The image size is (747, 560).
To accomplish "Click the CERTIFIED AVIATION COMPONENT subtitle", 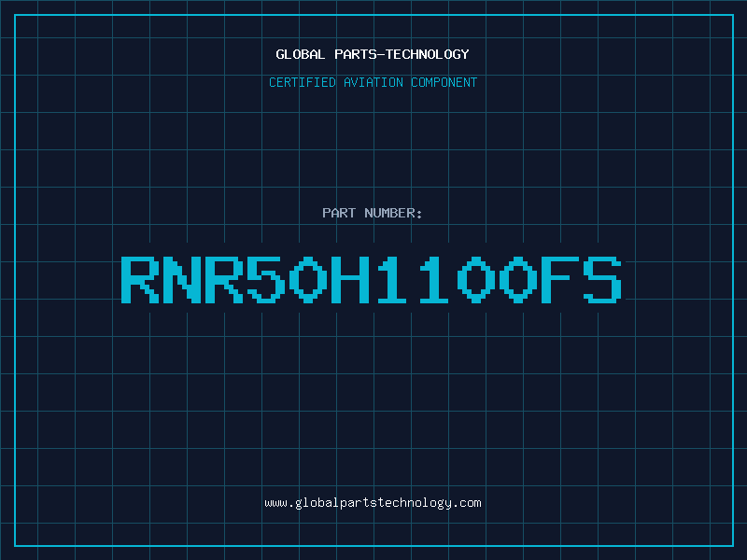I will (x=373, y=82).
